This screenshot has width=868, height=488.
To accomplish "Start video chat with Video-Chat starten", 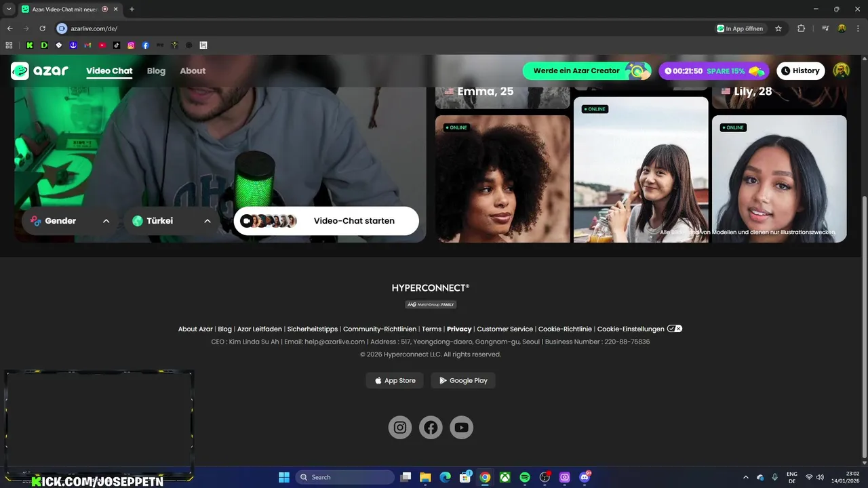I will click(x=326, y=221).
